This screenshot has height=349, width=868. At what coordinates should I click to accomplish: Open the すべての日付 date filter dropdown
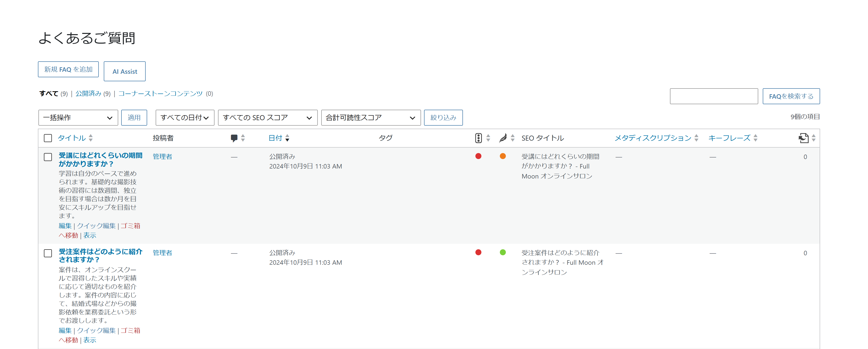coord(185,118)
